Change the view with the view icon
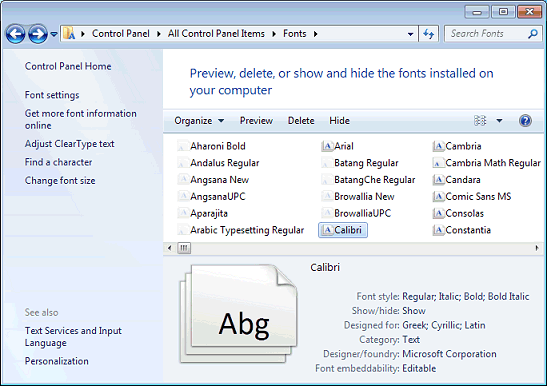The width and height of the screenshot is (547, 386). pos(480,121)
